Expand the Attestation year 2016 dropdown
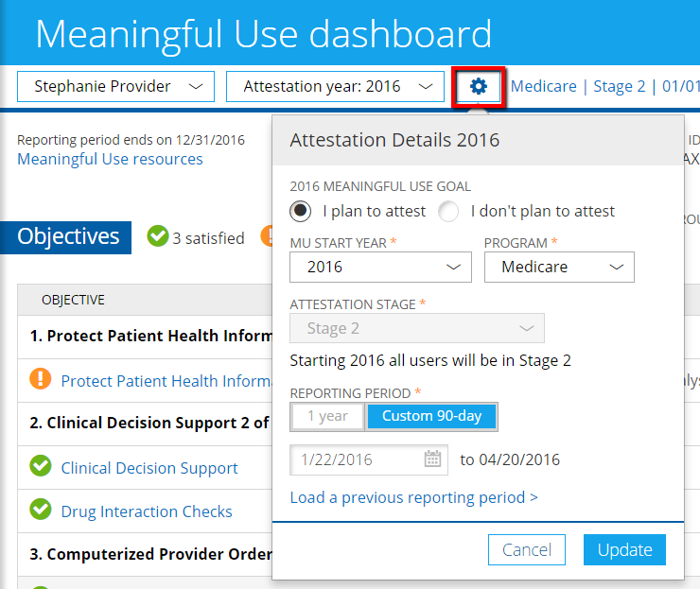The image size is (700, 589). click(x=335, y=87)
